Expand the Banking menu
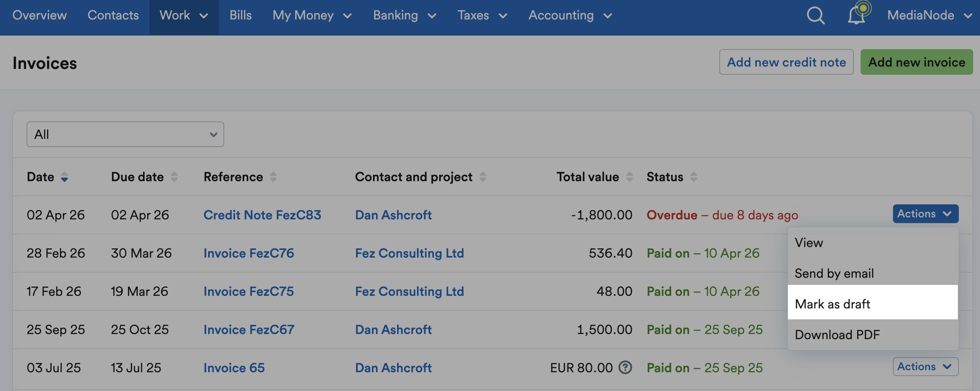The image size is (980, 391). [404, 16]
